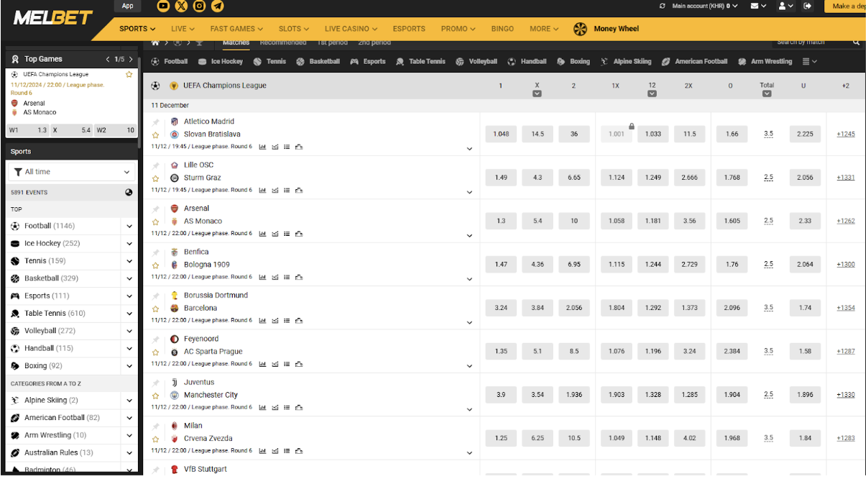Open the line graph icon for Lille OSC match
The height and width of the screenshot is (479, 868).
274,190
